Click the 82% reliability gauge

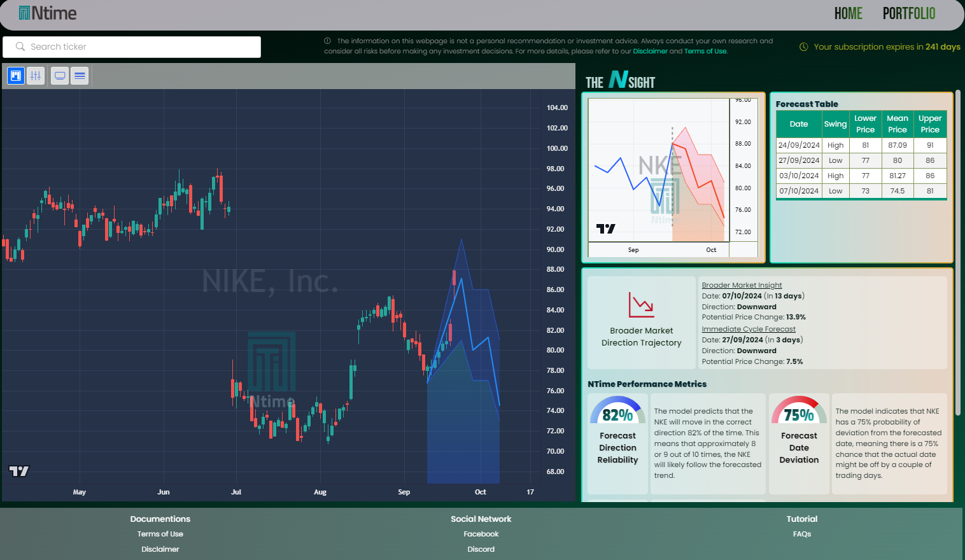[617, 410]
